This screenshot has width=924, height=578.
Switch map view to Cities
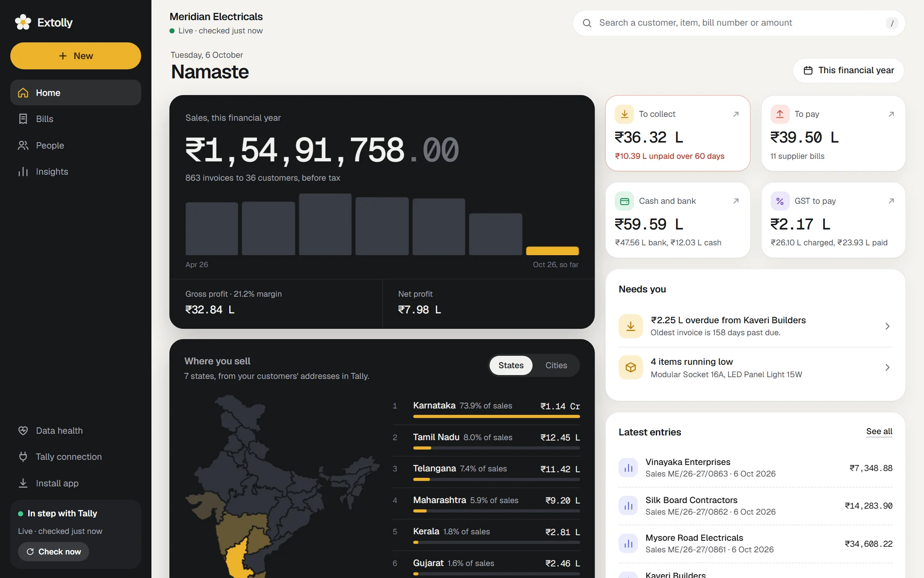(x=556, y=365)
